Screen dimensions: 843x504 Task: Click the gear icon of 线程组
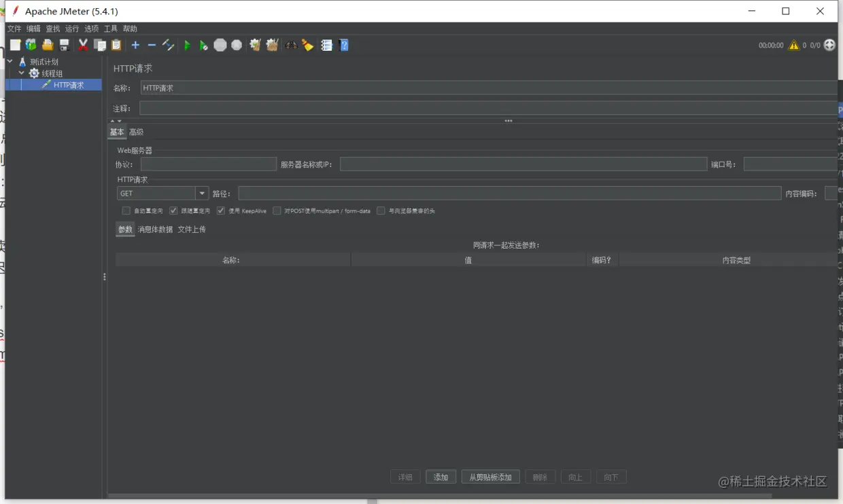34,73
